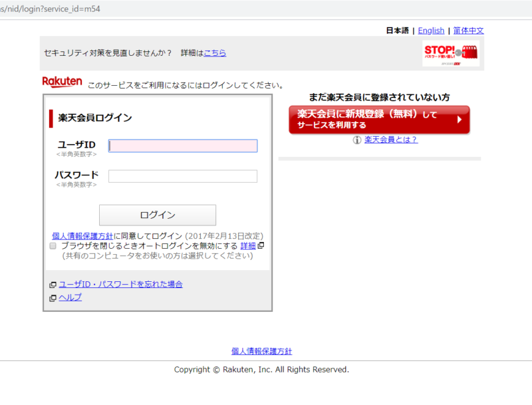Viewport: 532px width, 405px height.
Task: Open 個人情報保護方針 link above the checkbox
Action: [x=82, y=236]
